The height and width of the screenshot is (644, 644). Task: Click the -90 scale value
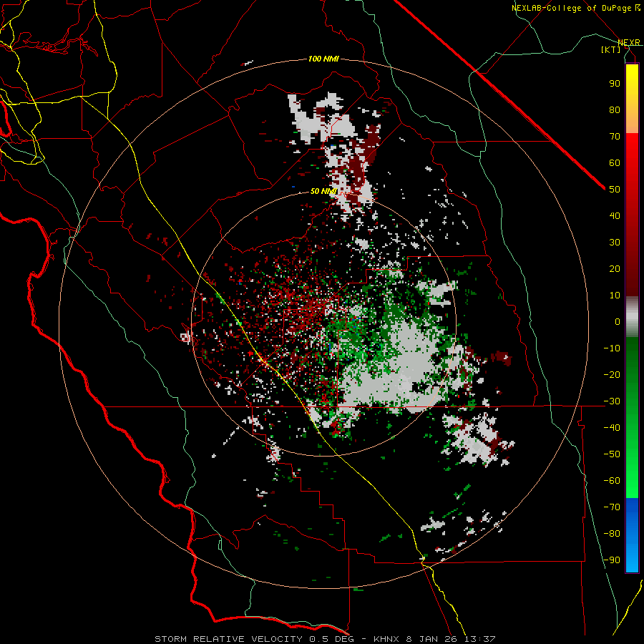pos(612,560)
